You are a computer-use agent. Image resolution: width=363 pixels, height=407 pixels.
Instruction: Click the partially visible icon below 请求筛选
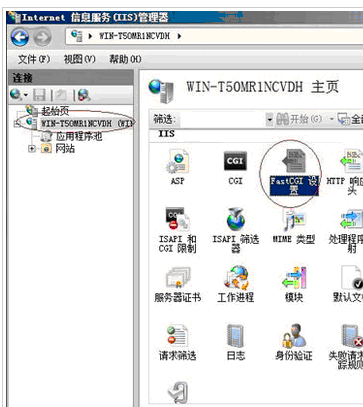[x=177, y=393]
